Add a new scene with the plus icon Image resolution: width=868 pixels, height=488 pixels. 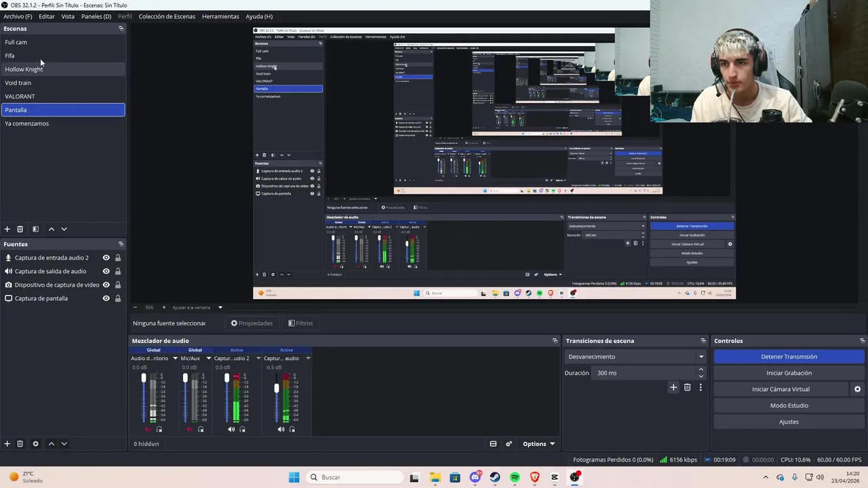click(7, 229)
